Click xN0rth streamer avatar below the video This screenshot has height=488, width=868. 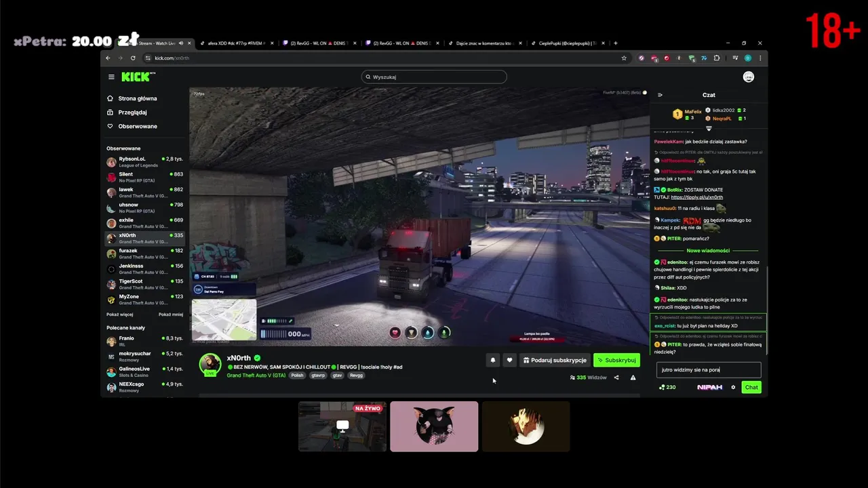click(210, 364)
